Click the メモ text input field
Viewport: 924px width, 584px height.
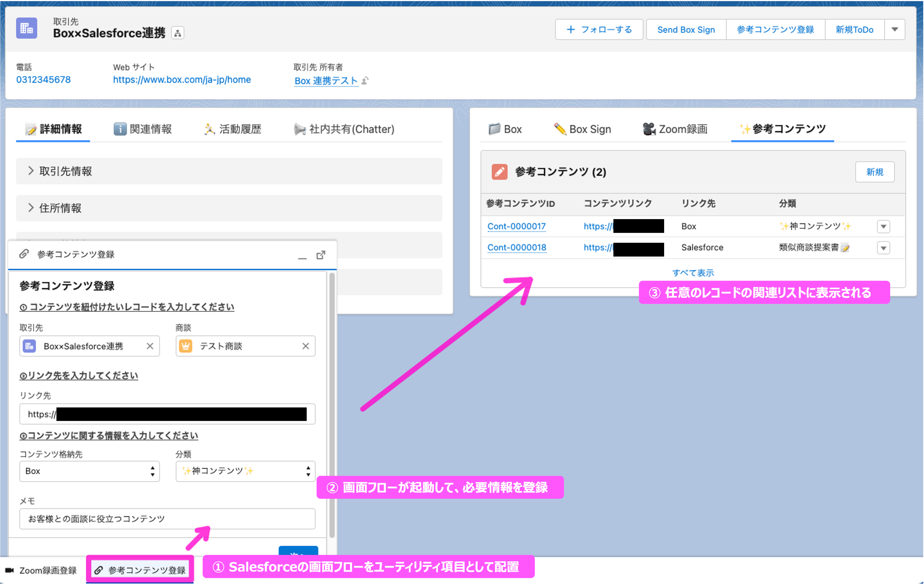point(167,519)
